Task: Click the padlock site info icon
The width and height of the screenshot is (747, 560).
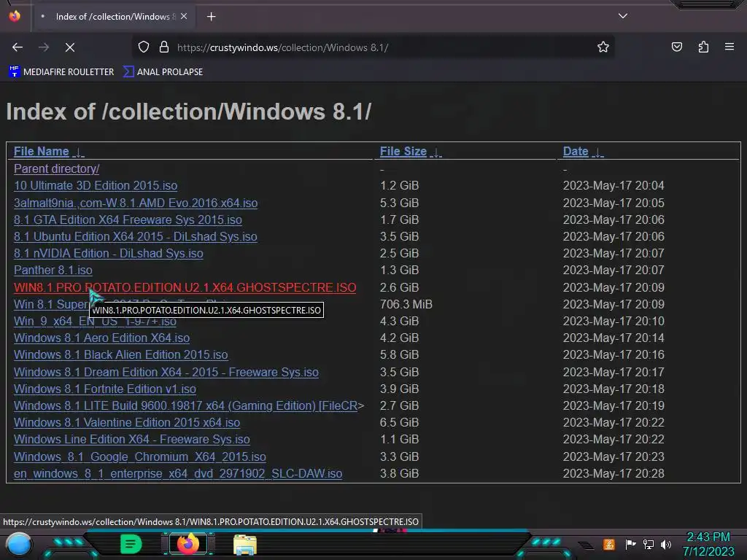Action: click(x=164, y=47)
